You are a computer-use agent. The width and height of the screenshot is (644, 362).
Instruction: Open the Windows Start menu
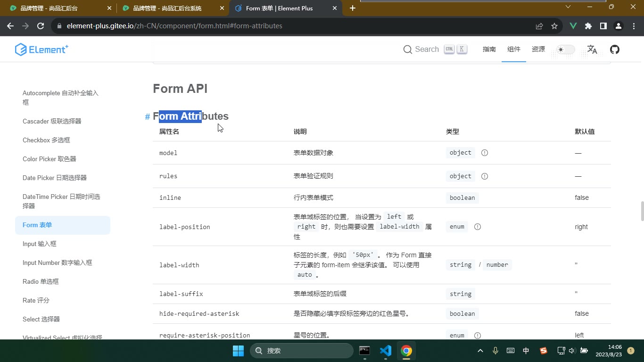239,351
